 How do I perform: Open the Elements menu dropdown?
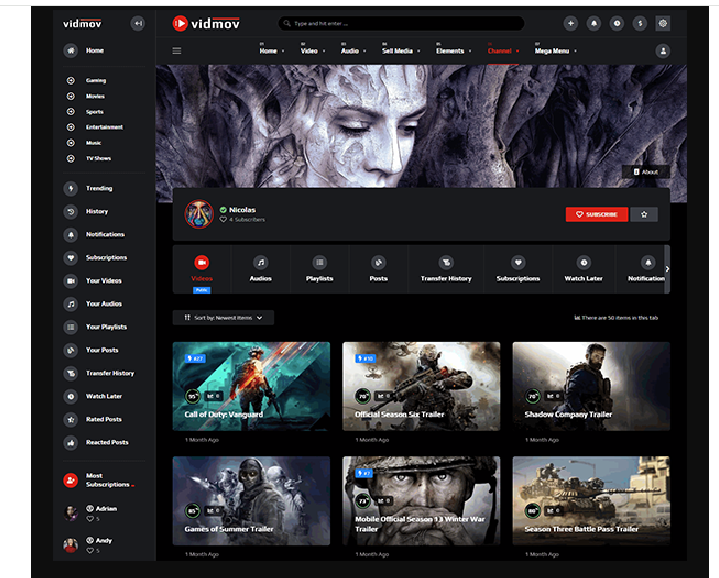tap(454, 51)
